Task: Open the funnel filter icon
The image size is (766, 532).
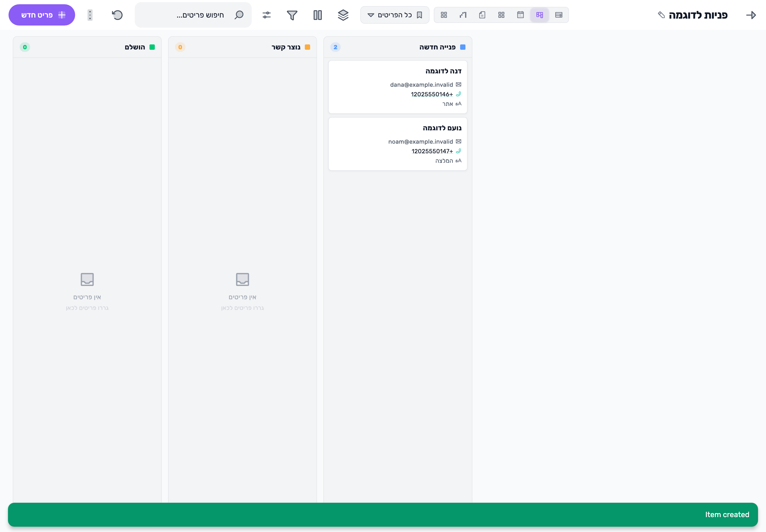Action: point(292,15)
